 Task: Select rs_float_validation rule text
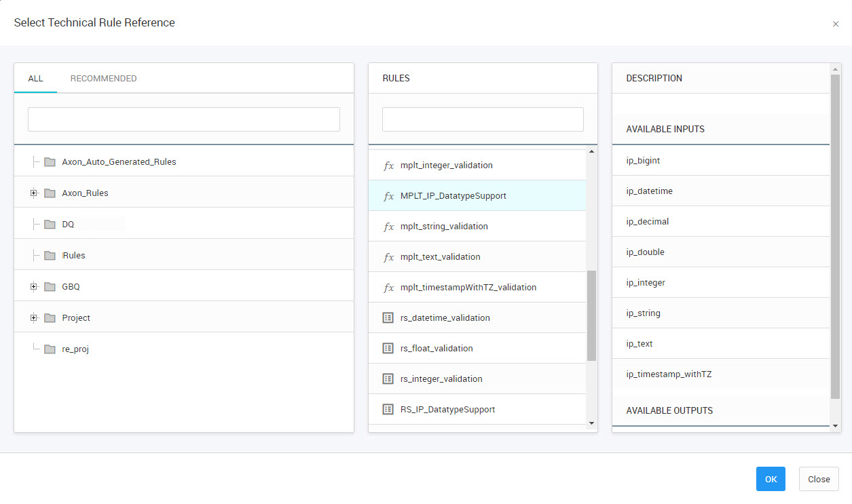click(x=437, y=349)
